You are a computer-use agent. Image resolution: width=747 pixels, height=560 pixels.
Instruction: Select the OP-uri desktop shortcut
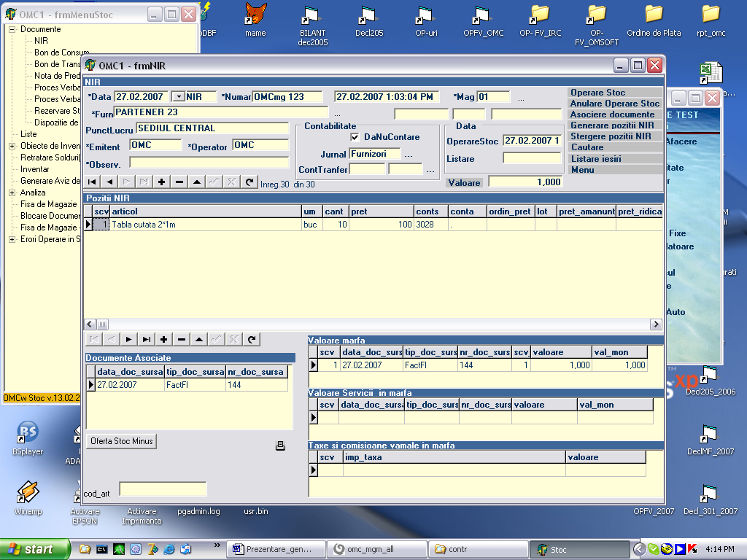click(x=426, y=20)
